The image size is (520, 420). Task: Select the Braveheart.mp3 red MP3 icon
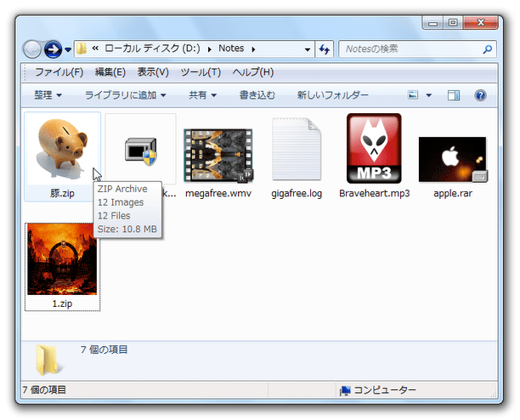[x=374, y=148]
